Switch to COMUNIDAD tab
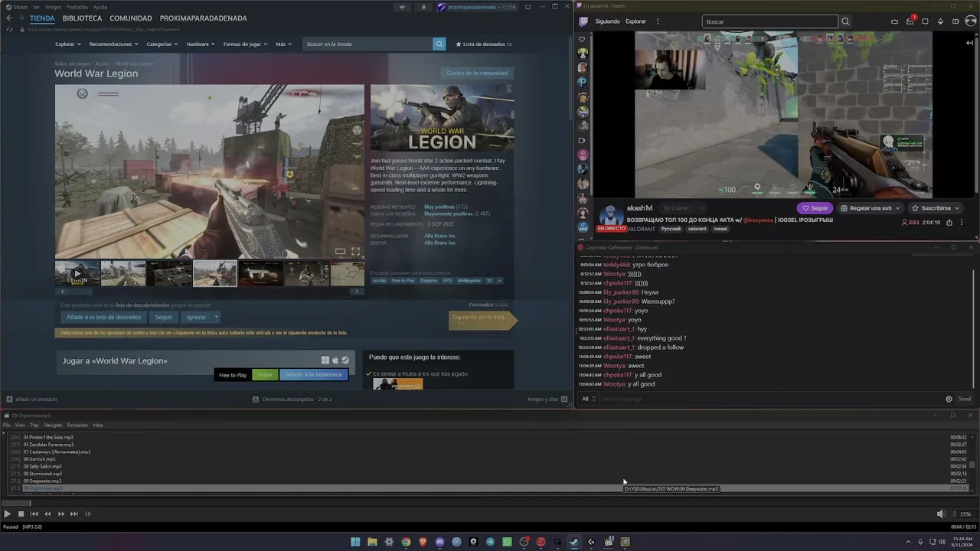This screenshot has height=551, width=980. tap(131, 18)
